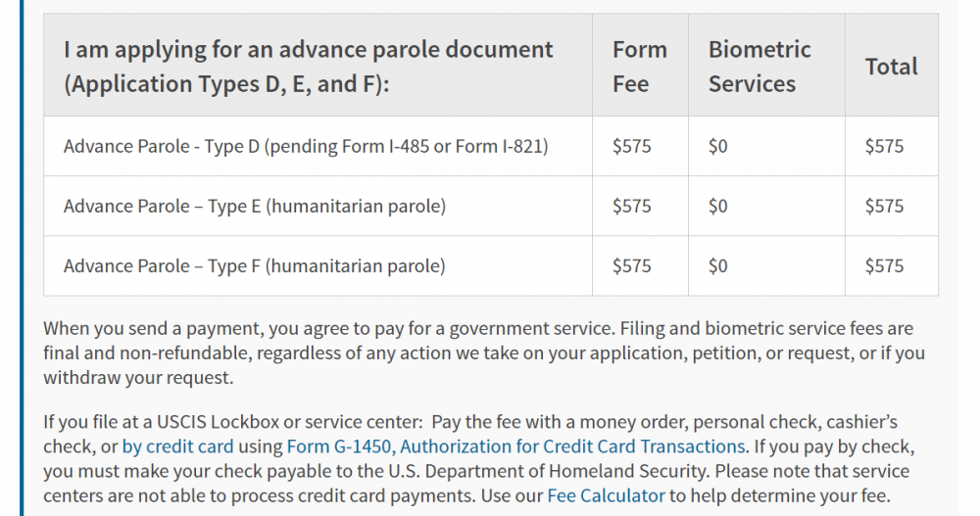Click the Type D biometric services $0 cell
The width and height of the screenshot is (980, 516).
[x=718, y=147]
